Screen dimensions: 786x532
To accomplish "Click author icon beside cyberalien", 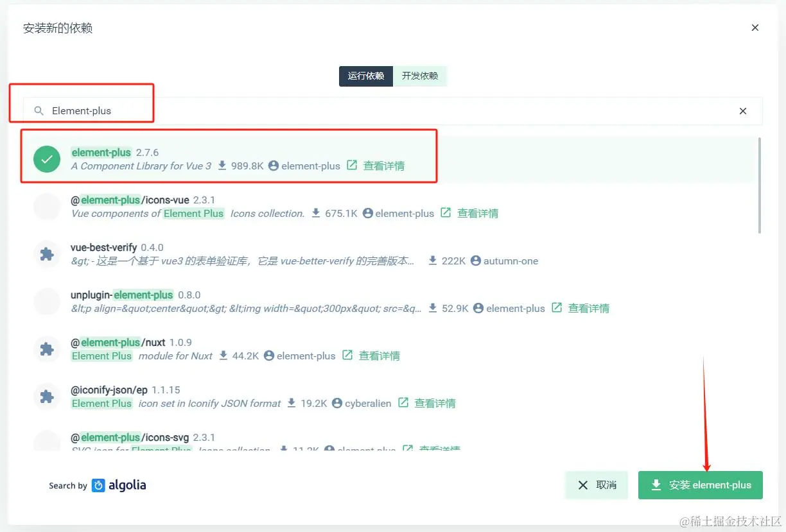I will (337, 403).
